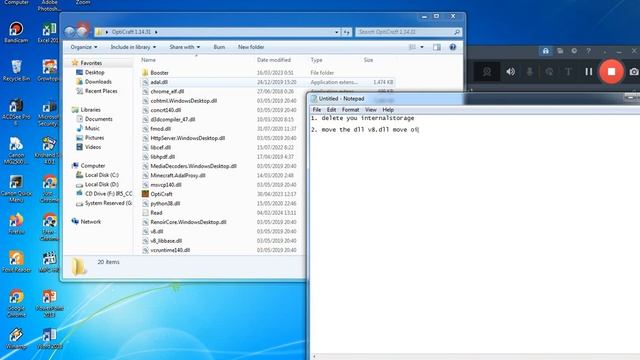The height and width of the screenshot is (360, 640).
Task: Open the Bandicam folder icon
Action: (x=560, y=51)
